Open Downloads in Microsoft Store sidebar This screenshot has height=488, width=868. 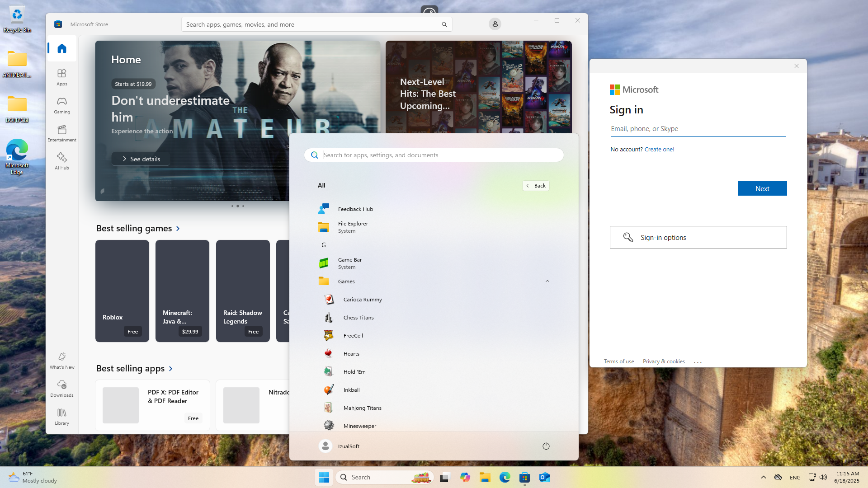(x=62, y=389)
